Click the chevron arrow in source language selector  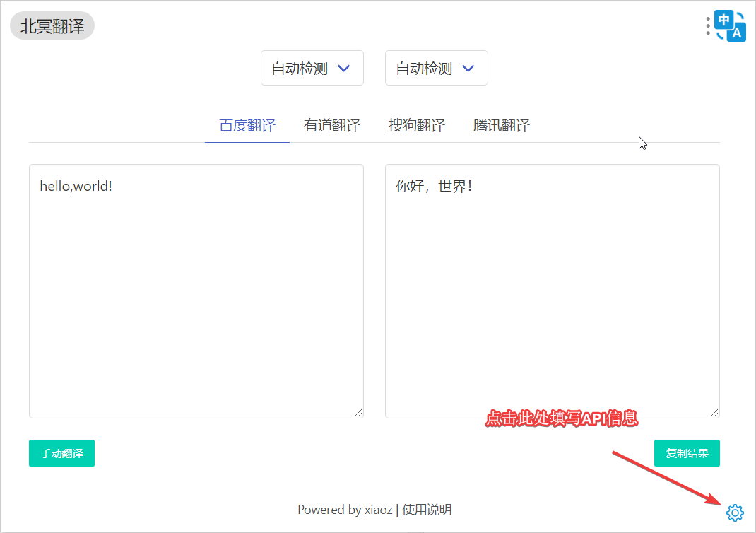[344, 69]
